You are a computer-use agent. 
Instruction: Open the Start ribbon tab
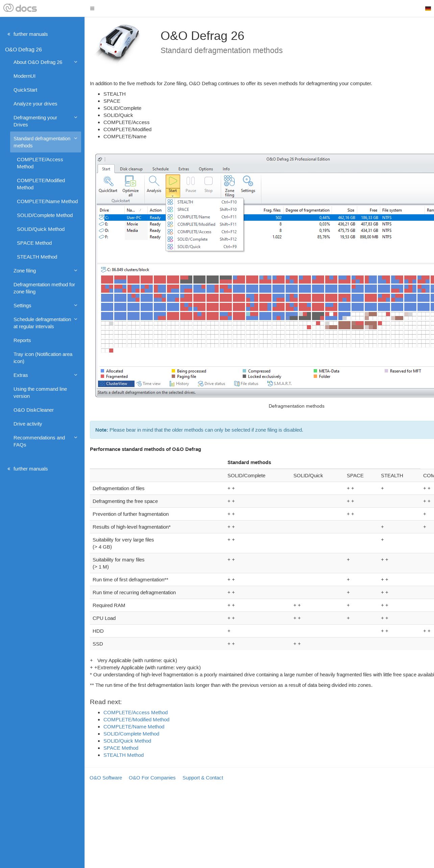click(x=106, y=169)
